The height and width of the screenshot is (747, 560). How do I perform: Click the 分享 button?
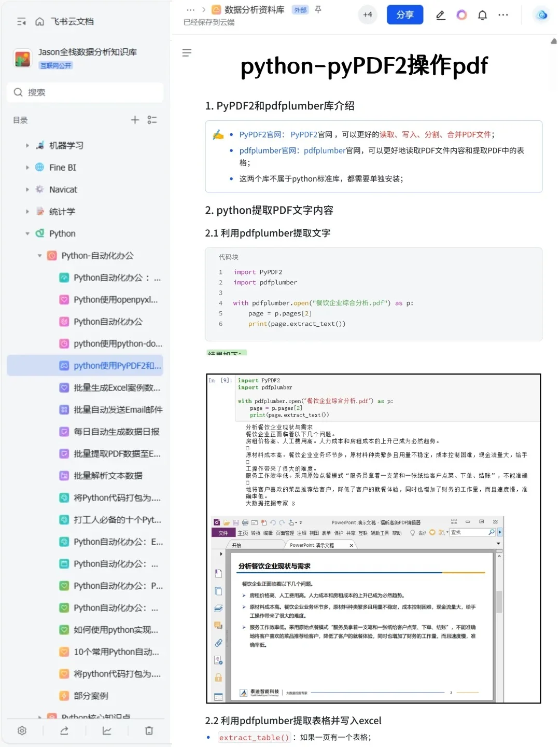pyautogui.click(x=405, y=15)
